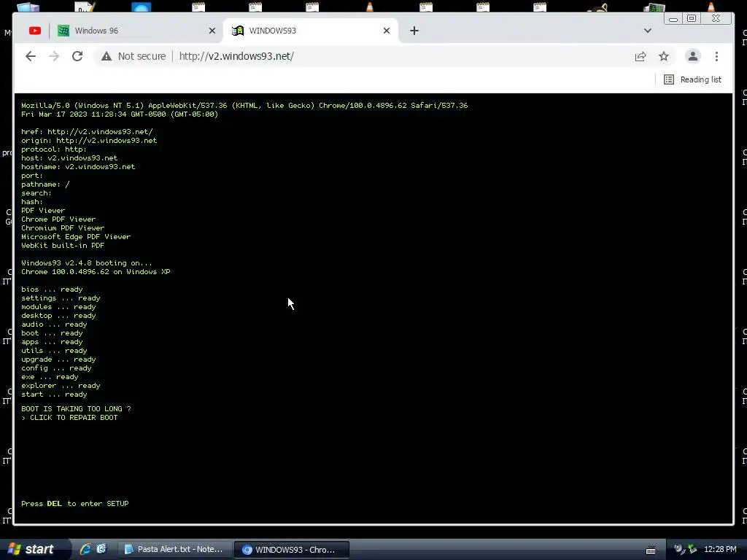Click the 'Microsoft Edge PDF Viewer' line
Viewport: 747px width, 560px height.
pos(76,237)
